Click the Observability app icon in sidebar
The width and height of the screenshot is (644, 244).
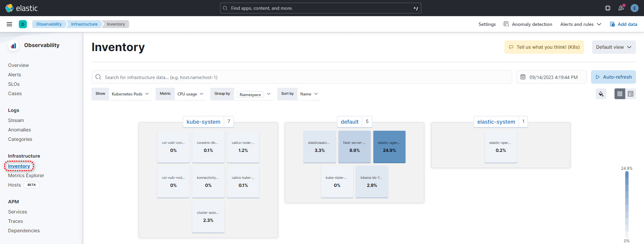pos(13,45)
